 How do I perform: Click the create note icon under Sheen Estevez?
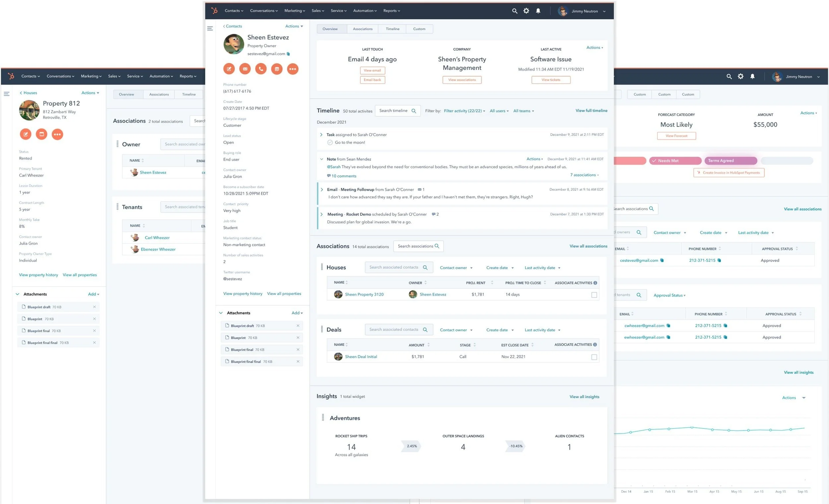coord(229,69)
